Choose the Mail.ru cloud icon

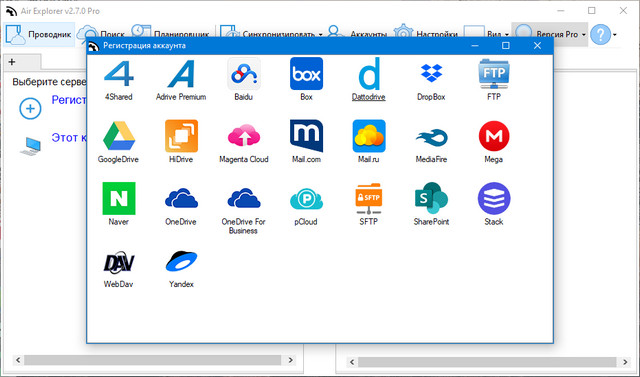coord(369,136)
